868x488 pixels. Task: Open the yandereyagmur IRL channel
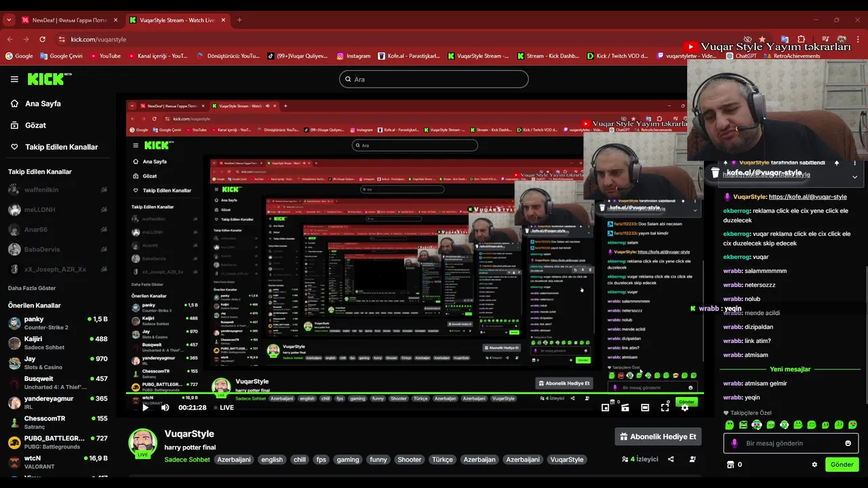click(58, 403)
